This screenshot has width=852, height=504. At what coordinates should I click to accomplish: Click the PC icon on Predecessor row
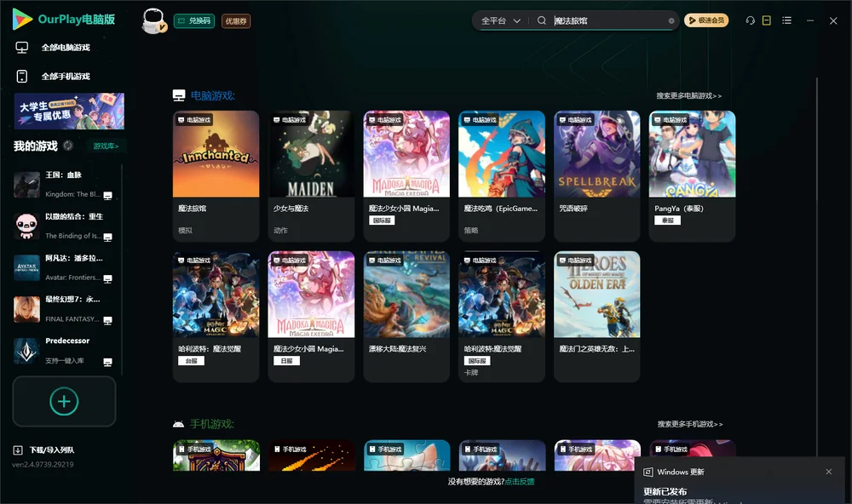pos(107,363)
